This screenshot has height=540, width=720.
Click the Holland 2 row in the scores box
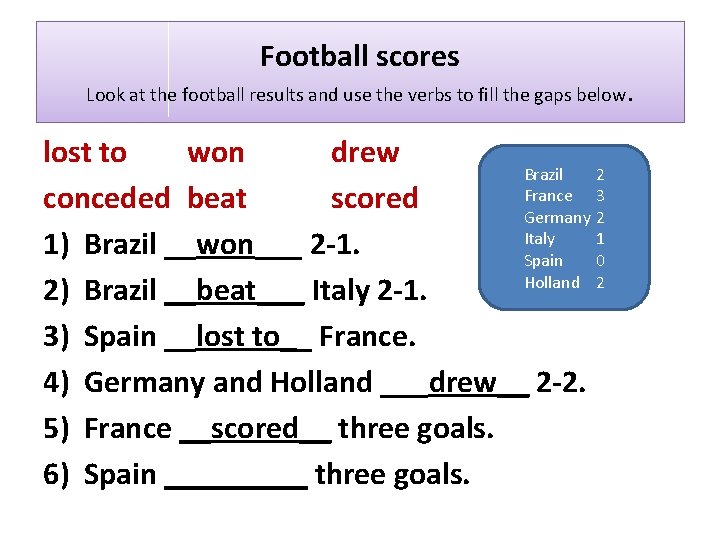(564, 282)
